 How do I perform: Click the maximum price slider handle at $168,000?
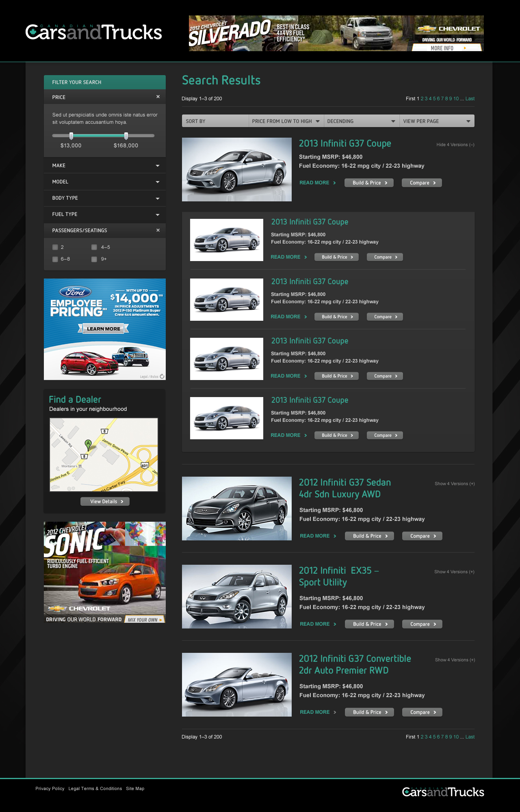126,136
